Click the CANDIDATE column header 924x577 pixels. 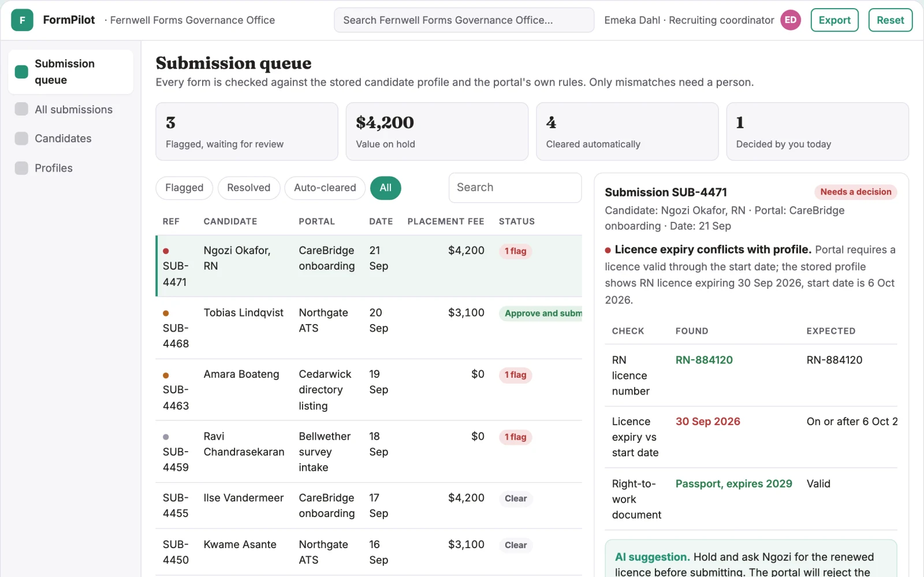(x=230, y=221)
